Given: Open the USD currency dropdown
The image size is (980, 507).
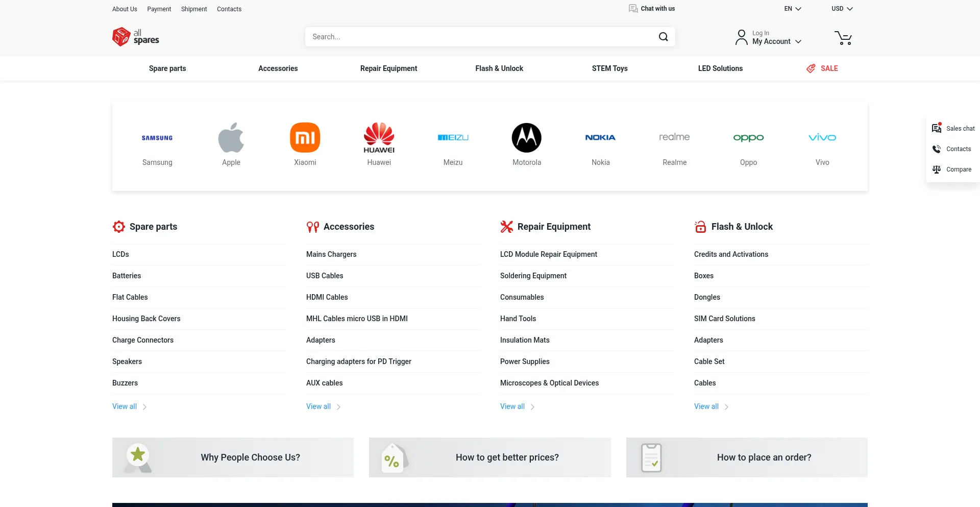Looking at the screenshot, I should pos(842,9).
